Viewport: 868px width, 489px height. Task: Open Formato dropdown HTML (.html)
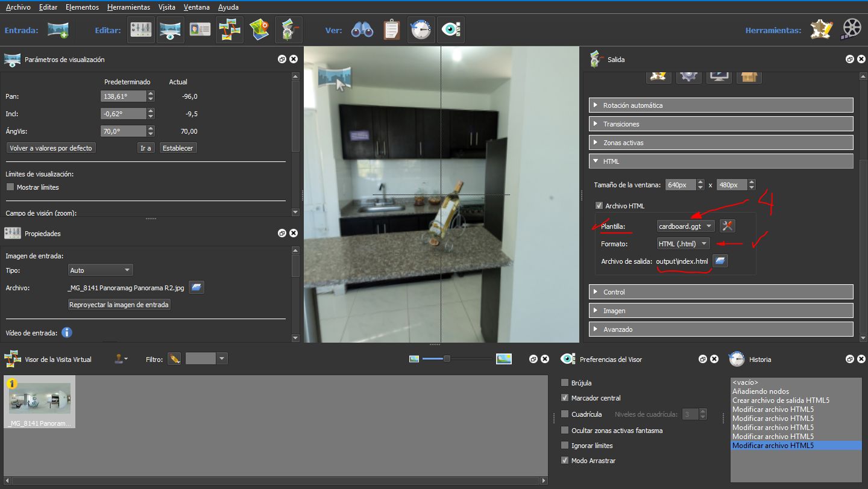684,243
